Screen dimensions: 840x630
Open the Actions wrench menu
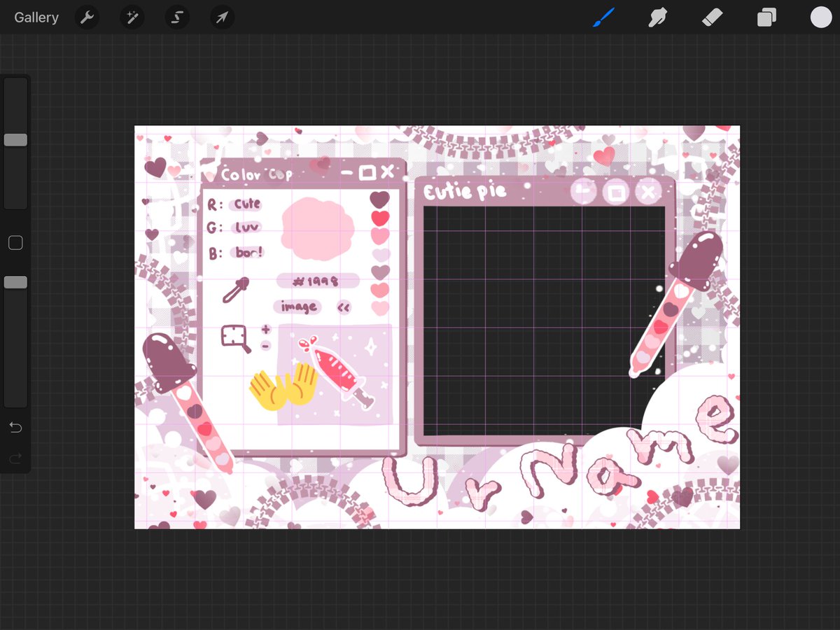pyautogui.click(x=87, y=17)
